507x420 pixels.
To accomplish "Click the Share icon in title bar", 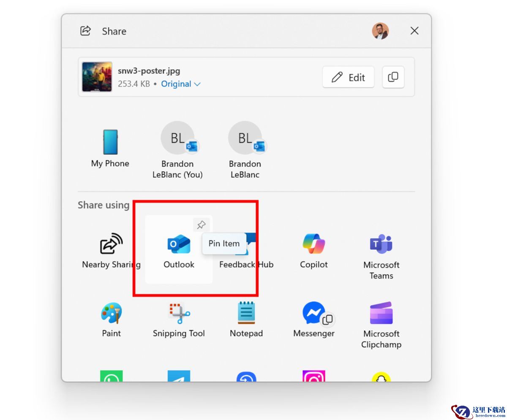I will click(85, 31).
